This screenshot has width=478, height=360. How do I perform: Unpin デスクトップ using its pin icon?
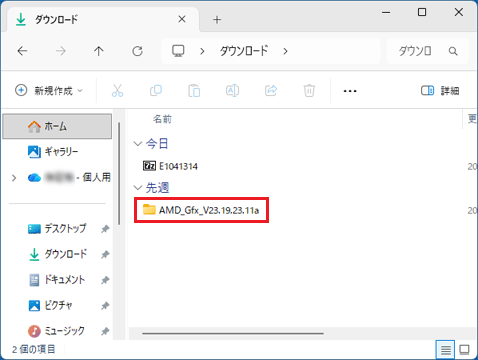105,229
